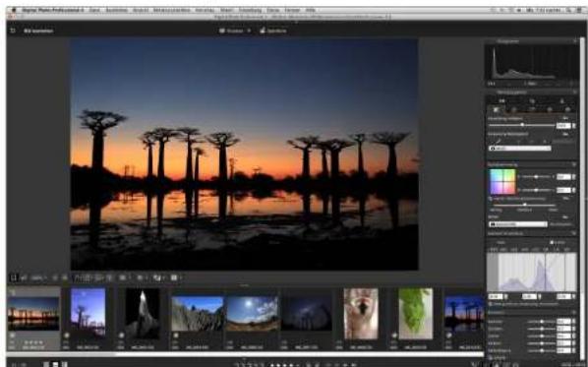
Task: Move the lower slider beside the color wheel
Action: point(536,190)
